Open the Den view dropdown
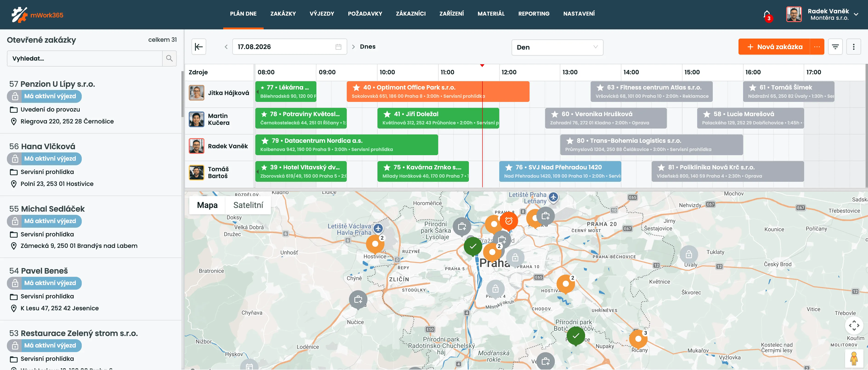Viewport: 868px width, 370px height. [557, 47]
